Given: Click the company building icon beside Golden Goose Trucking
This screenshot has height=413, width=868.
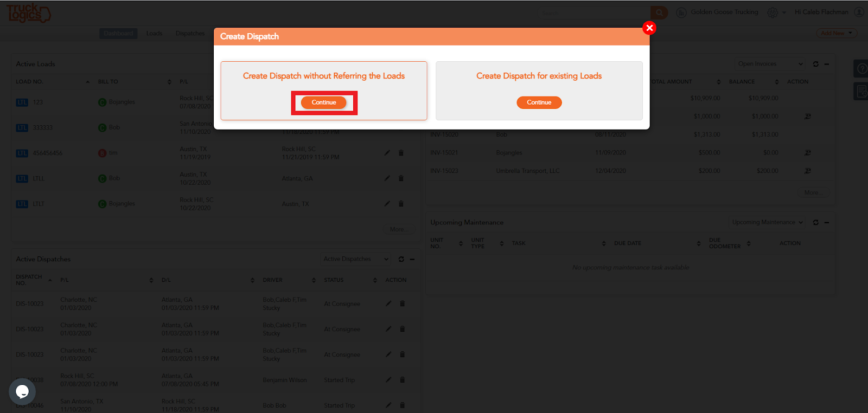Looking at the screenshot, I should (681, 12).
